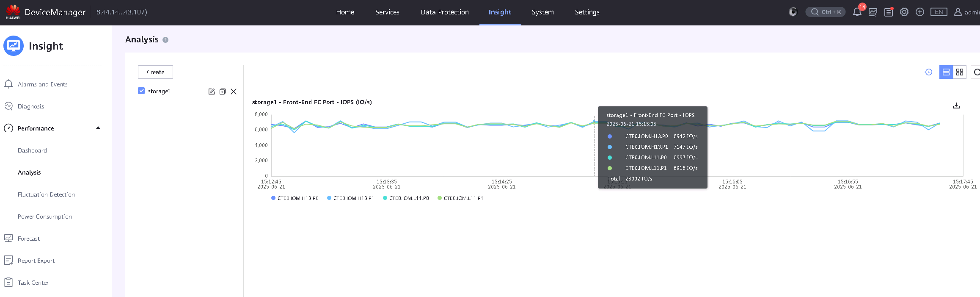Screen dimensions: 980x297
Task: Click the storage1 Front-End FC Port chart title
Action: coord(312,102)
